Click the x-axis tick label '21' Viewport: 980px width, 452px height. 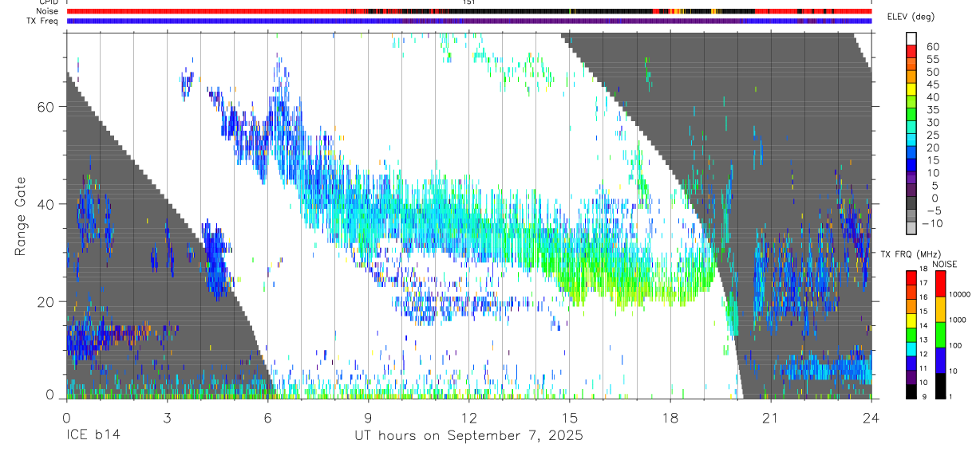[x=771, y=417]
